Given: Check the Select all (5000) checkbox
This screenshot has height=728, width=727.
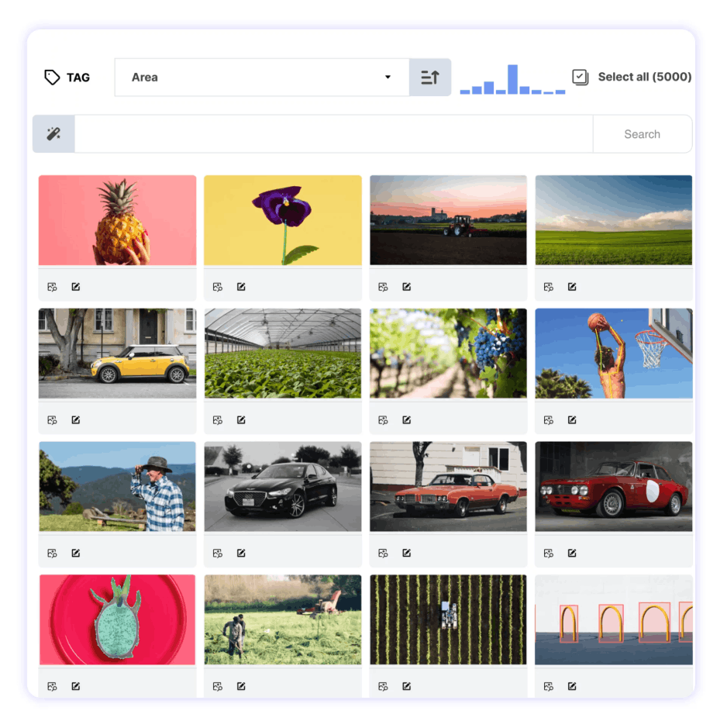Looking at the screenshot, I should [x=581, y=77].
